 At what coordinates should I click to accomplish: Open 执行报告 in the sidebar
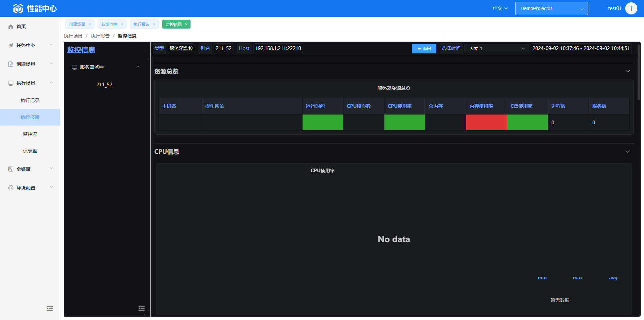[30, 117]
